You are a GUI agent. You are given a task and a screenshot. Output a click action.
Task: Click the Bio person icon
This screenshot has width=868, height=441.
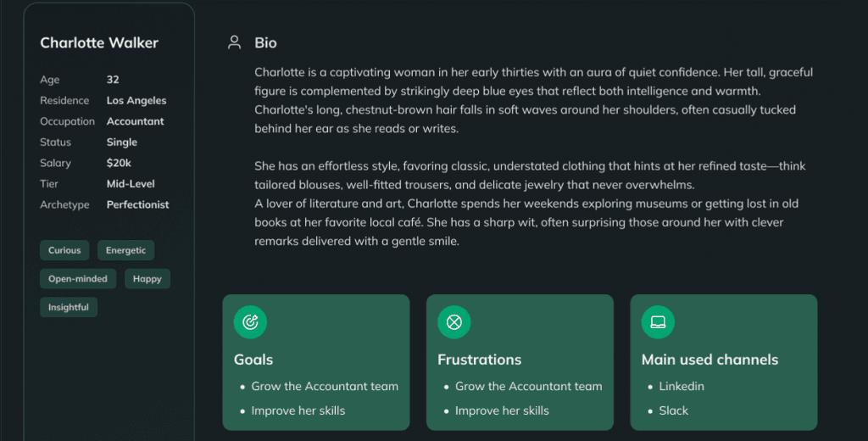[234, 42]
